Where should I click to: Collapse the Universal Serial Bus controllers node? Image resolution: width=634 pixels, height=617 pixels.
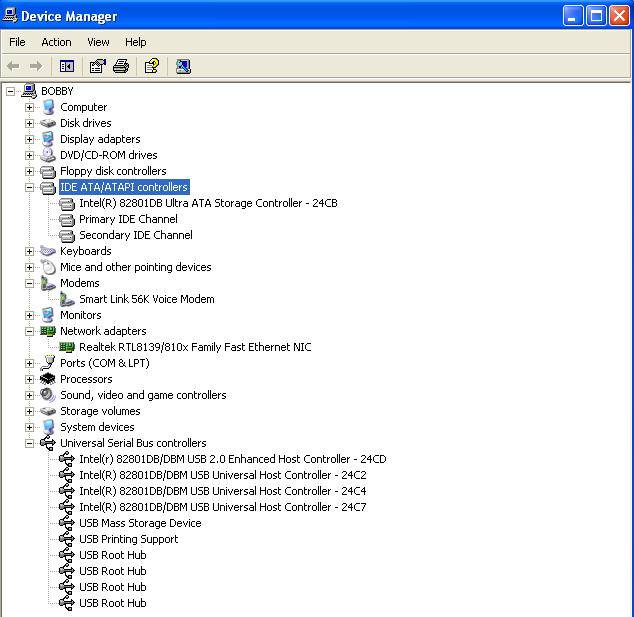tap(30, 443)
